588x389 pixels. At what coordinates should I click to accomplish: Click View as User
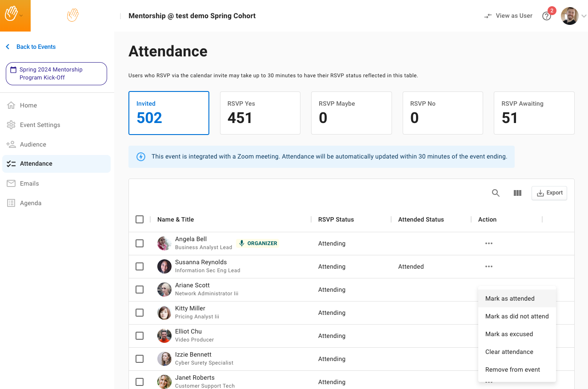(x=508, y=16)
